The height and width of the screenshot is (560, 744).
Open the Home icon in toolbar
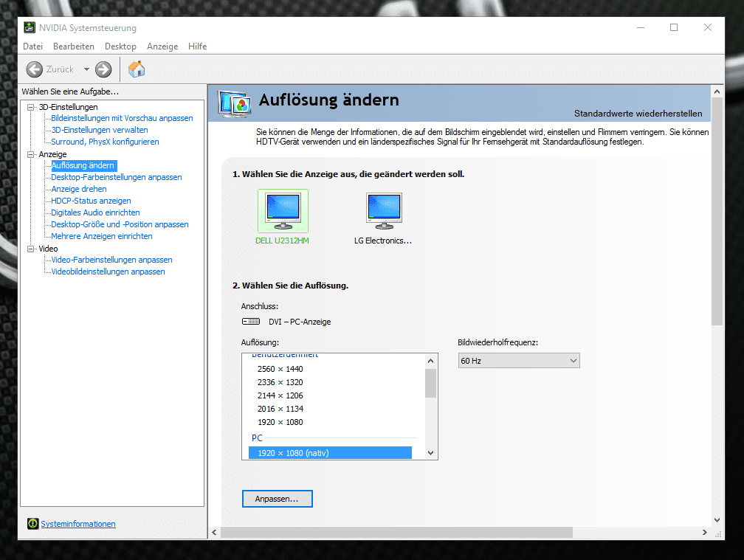pos(137,69)
